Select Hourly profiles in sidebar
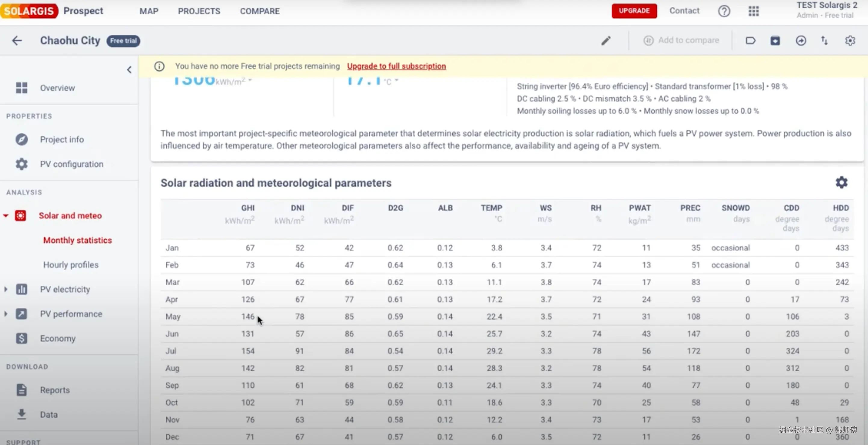Image resolution: width=868 pixels, height=445 pixels. coord(71,265)
